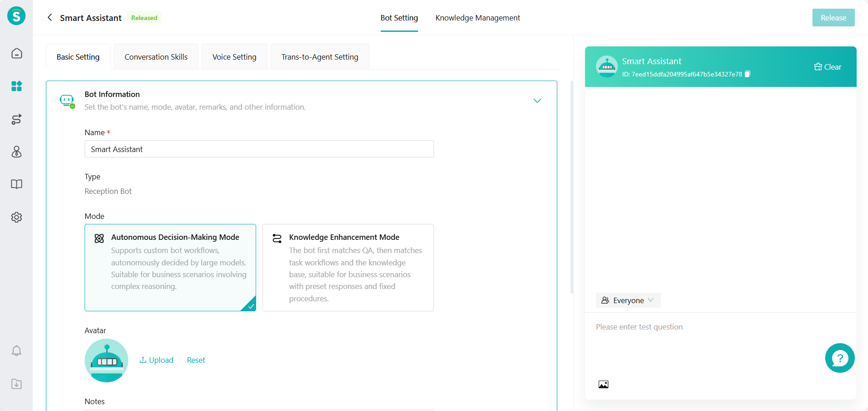868x411 pixels.
Task: Click the Release button
Action: click(x=833, y=18)
